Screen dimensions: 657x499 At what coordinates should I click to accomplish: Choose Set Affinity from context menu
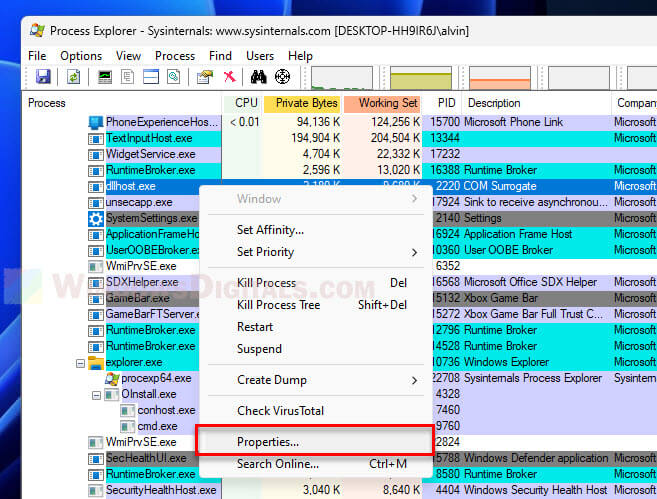316,230
